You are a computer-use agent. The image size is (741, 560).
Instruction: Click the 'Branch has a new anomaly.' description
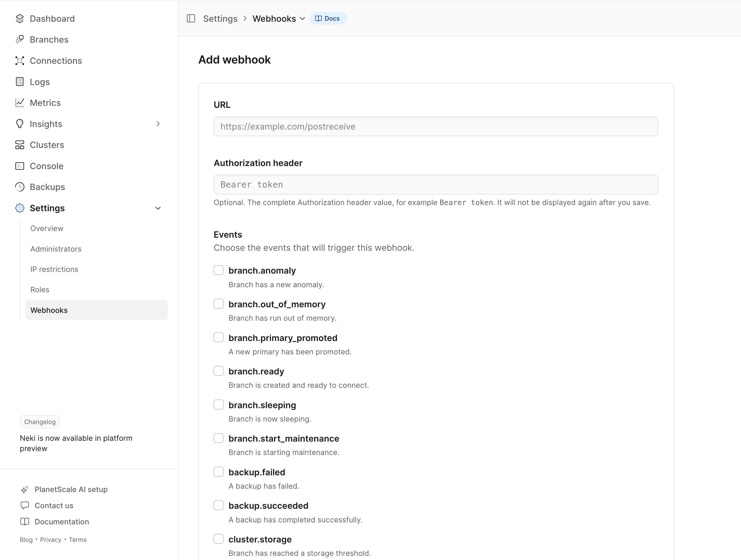[x=276, y=284]
